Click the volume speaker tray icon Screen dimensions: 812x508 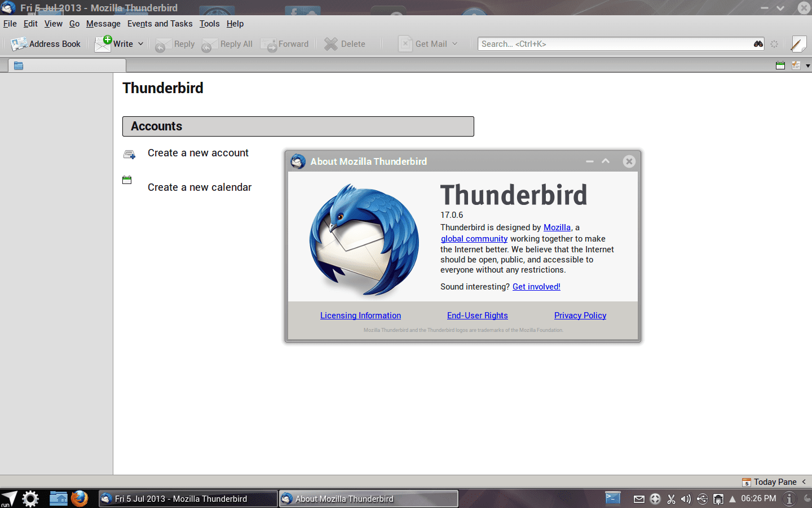click(686, 499)
